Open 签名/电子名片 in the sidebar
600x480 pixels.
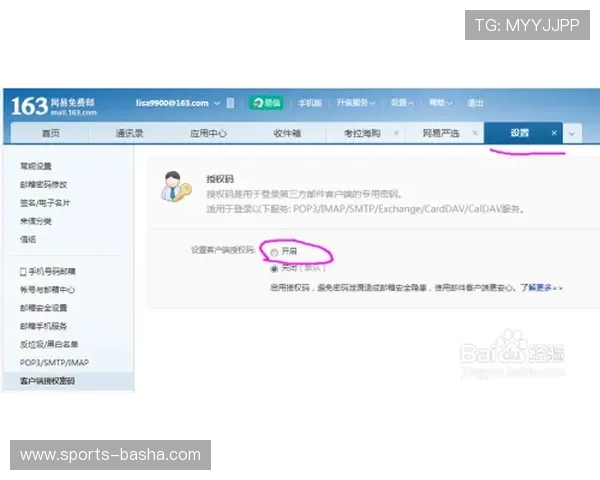45,203
